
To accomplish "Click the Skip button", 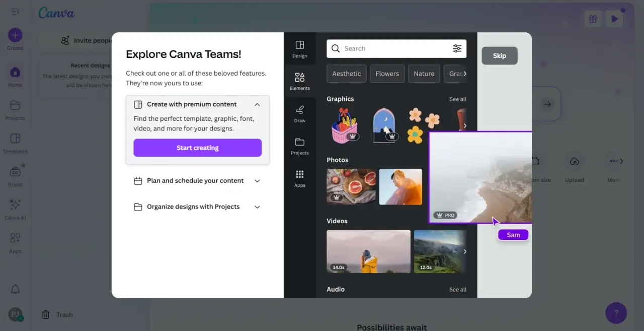I will coord(500,56).
